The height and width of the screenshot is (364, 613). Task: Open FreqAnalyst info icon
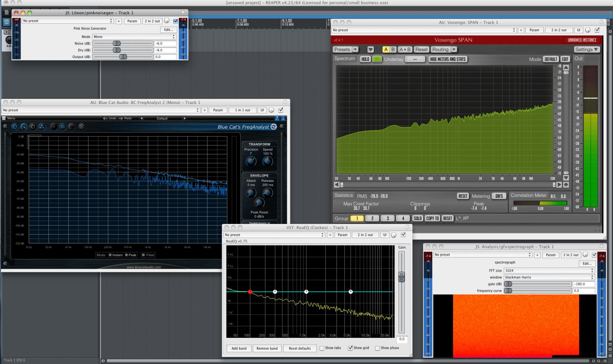283,118
